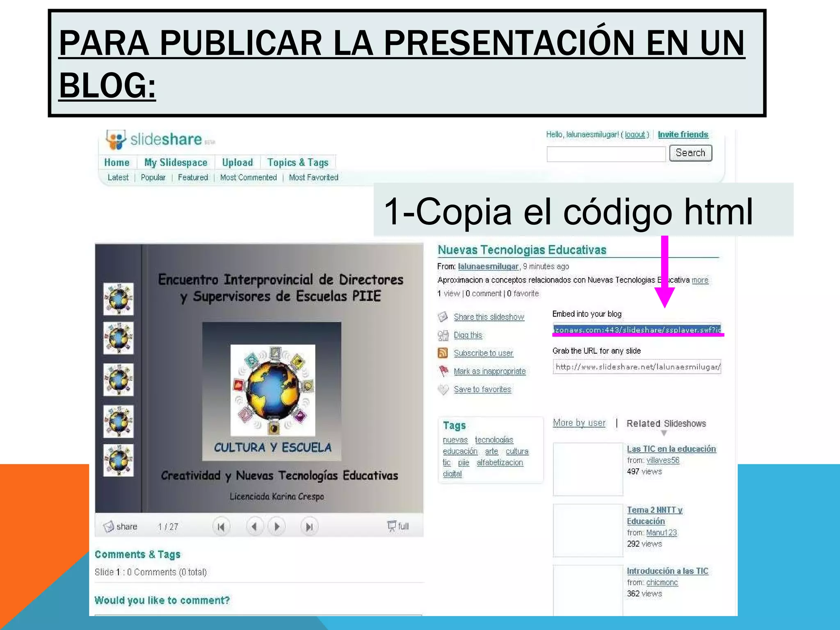Open user villaves56 profile link
The image size is (840, 630).
point(663,460)
